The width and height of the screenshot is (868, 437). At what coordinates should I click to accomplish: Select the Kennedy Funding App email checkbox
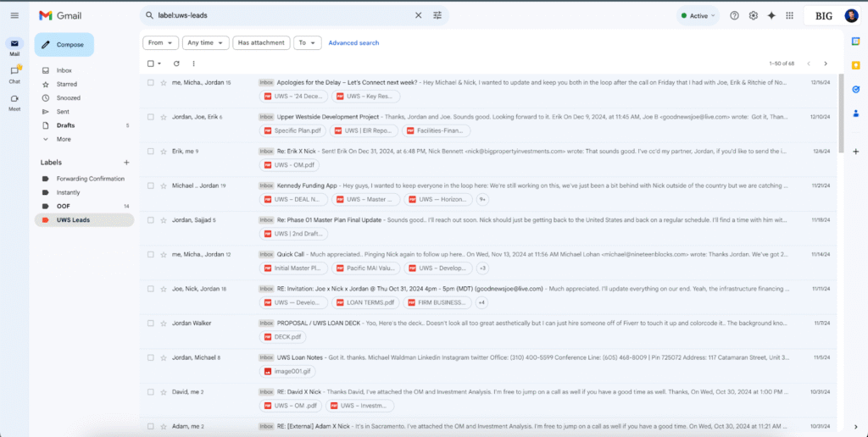click(x=151, y=185)
